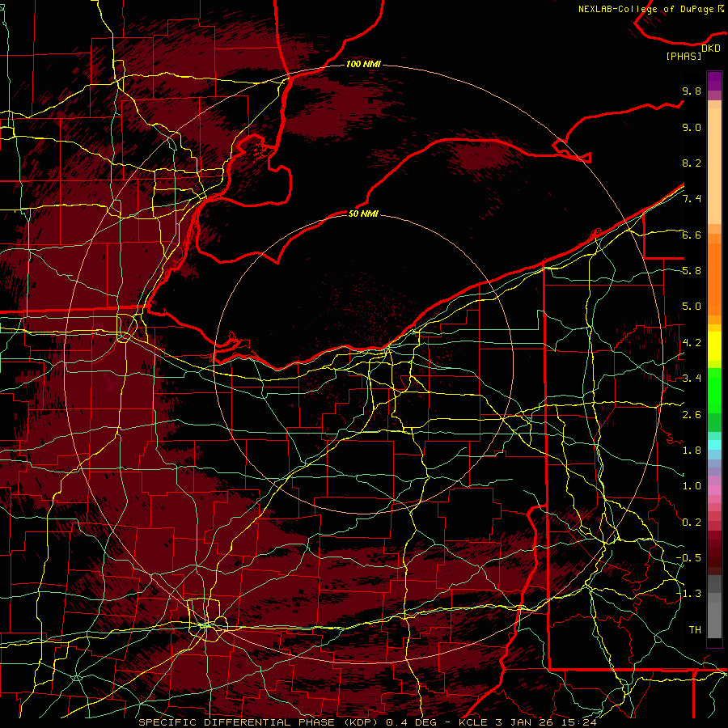Click the 4.2 scale value

coord(692,343)
